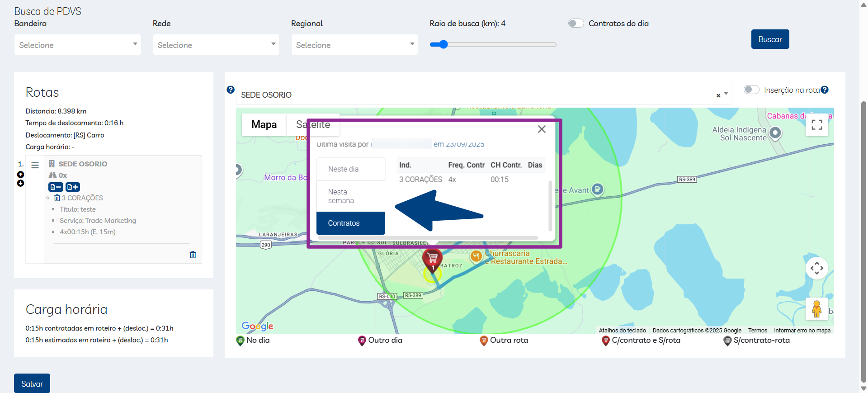Delete the 3 CORAÇÕES contract entry
The height and width of the screenshot is (393, 868).
click(x=57, y=198)
